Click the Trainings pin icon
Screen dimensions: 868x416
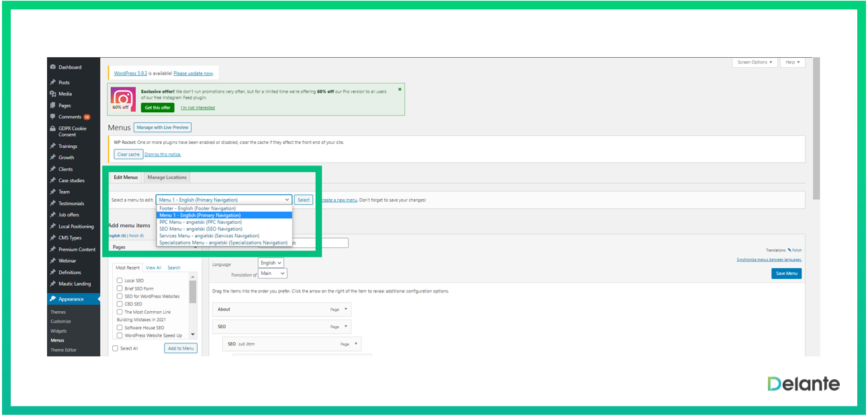click(x=52, y=146)
